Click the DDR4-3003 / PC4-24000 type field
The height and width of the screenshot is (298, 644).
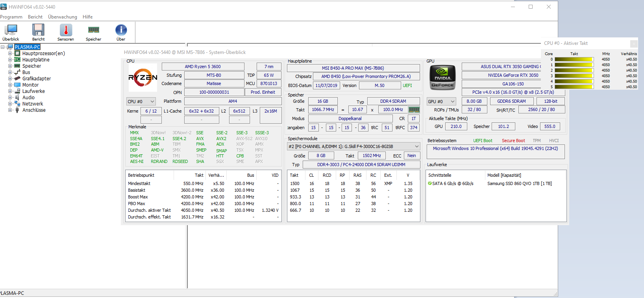(x=361, y=165)
